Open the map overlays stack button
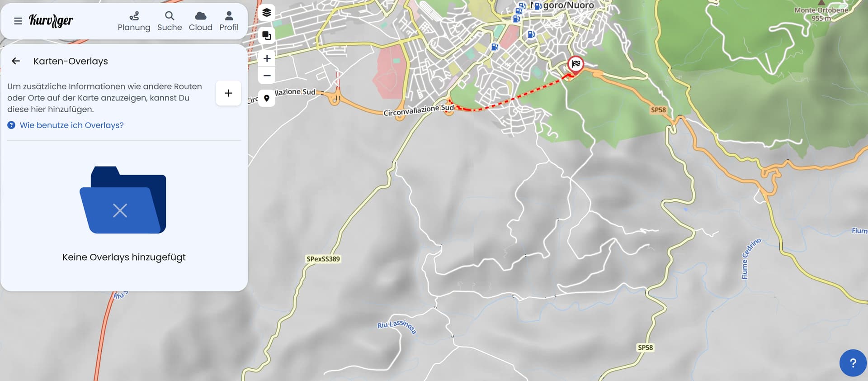Screen dimensions: 868x381 coord(267,35)
